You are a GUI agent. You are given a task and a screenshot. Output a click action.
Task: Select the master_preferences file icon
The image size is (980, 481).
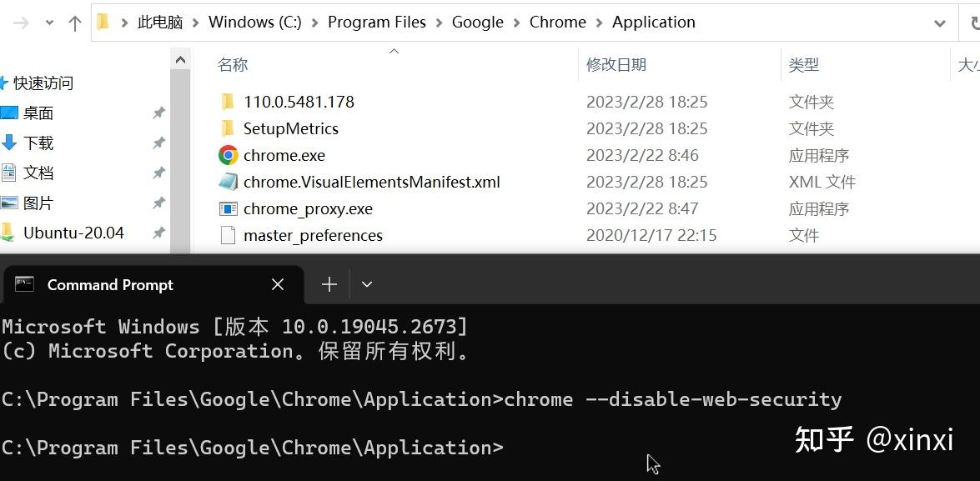[229, 236]
